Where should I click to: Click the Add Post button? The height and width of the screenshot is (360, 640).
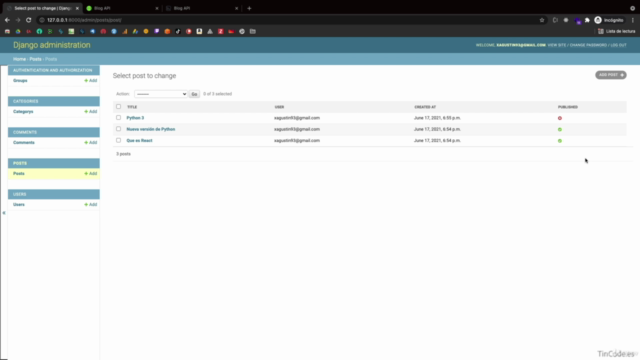(611, 75)
